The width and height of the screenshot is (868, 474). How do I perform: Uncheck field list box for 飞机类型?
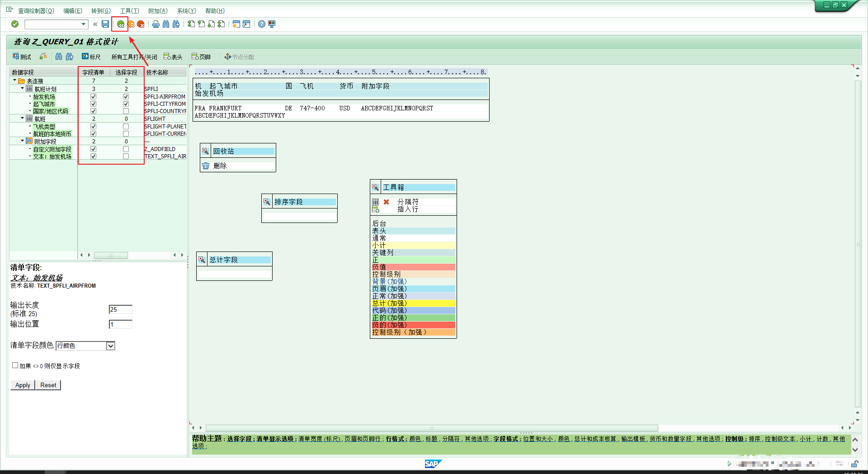pos(94,127)
